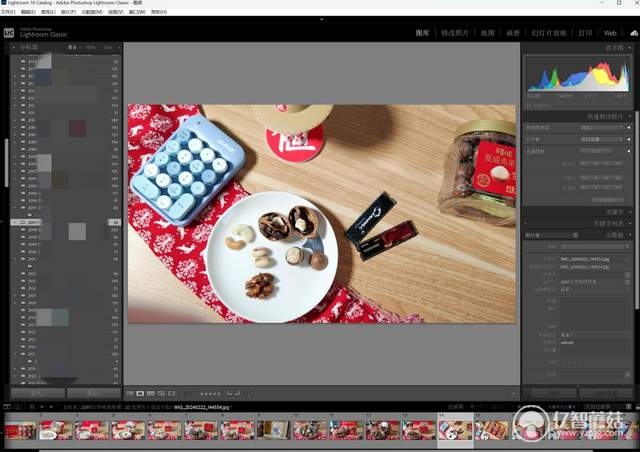Image resolution: width=640 pixels, height=452 pixels.
Task: Switch to the Web module
Action: tap(610, 33)
